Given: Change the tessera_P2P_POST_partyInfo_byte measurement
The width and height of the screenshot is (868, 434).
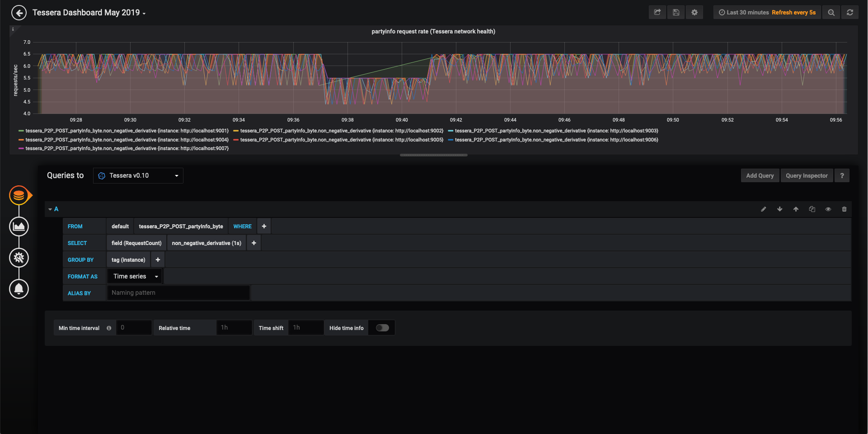Looking at the screenshot, I should pyautogui.click(x=181, y=226).
